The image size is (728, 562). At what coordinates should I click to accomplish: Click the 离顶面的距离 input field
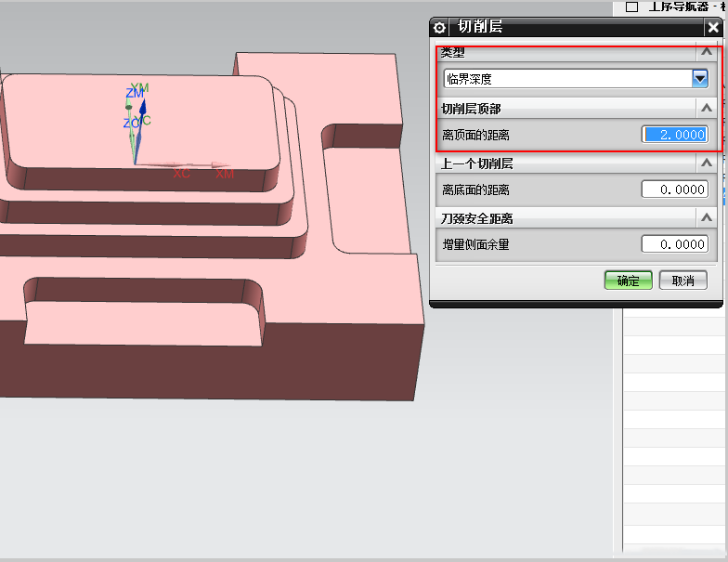(674, 135)
